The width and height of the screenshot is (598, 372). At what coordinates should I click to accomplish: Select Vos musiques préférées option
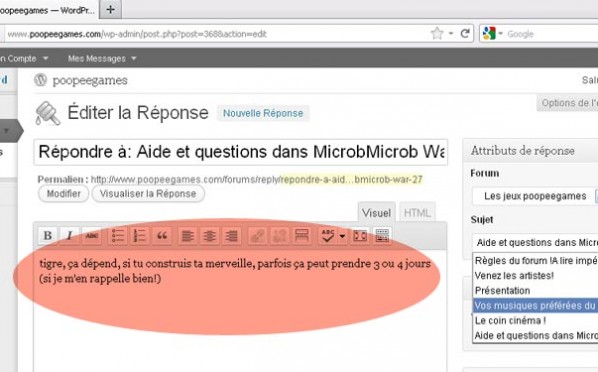tap(535, 305)
